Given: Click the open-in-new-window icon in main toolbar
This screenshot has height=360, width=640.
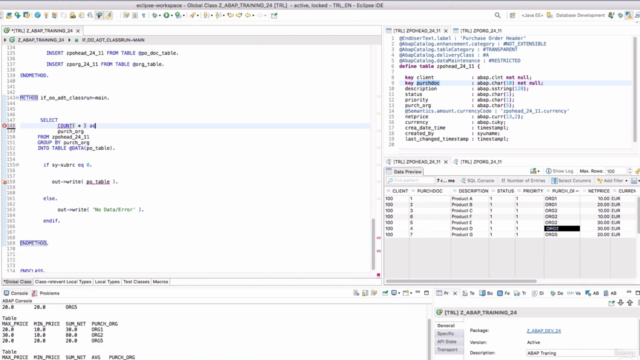Looking at the screenshot, I should pos(274,16).
